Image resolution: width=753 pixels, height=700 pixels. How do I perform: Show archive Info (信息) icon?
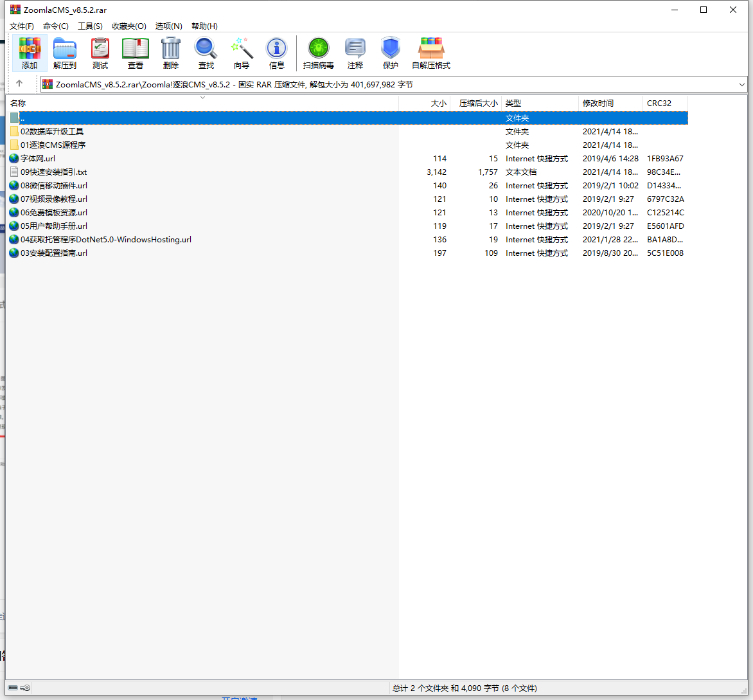(x=277, y=53)
